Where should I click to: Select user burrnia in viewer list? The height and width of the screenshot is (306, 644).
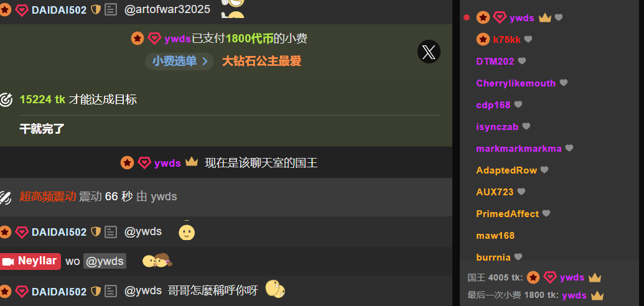[x=493, y=257]
